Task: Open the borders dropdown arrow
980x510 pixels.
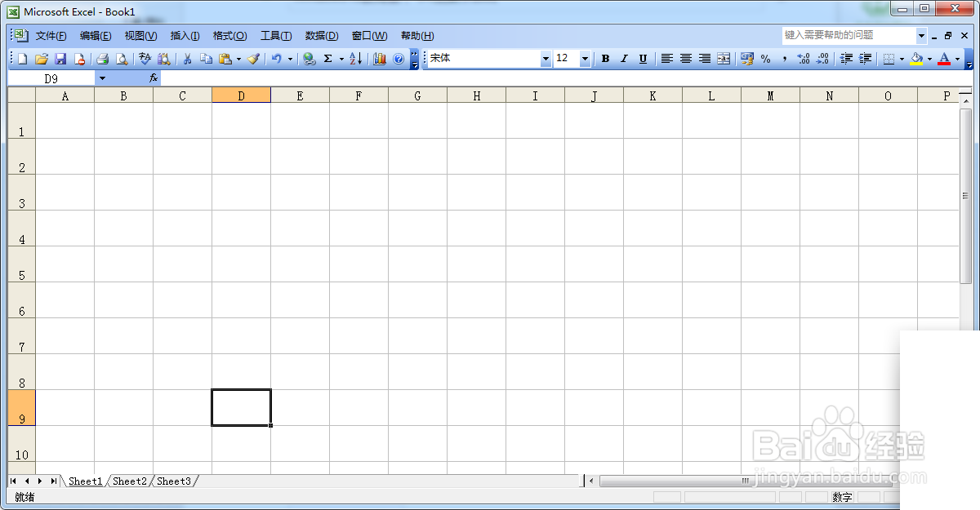Action: point(902,59)
